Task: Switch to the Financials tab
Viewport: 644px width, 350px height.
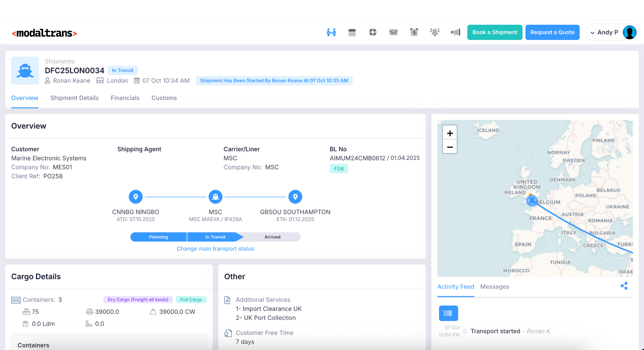Action: coord(125,98)
